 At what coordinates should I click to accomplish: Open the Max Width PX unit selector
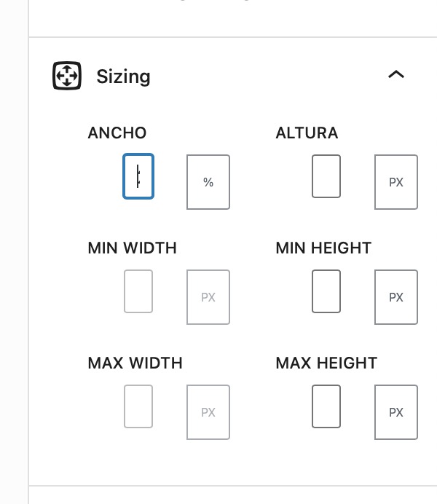pos(208,412)
